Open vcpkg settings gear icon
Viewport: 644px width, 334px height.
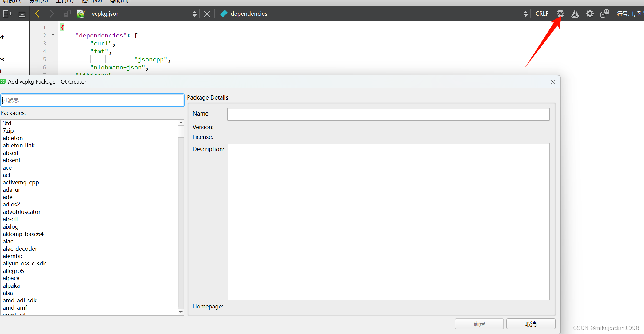590,14
